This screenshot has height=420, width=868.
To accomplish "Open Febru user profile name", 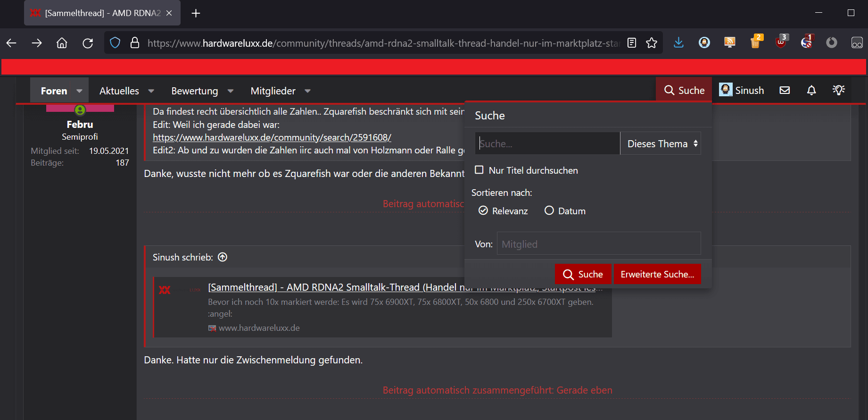I will 80,125.
